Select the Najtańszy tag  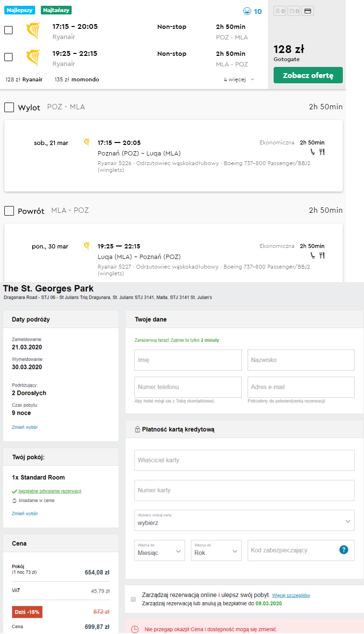[56, 10]
